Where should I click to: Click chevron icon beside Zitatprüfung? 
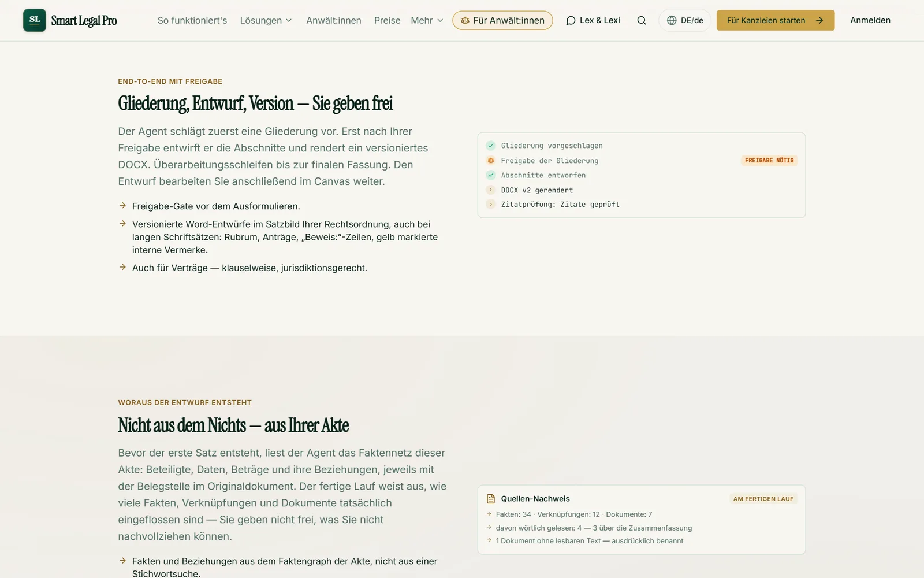tap(491, 204)
